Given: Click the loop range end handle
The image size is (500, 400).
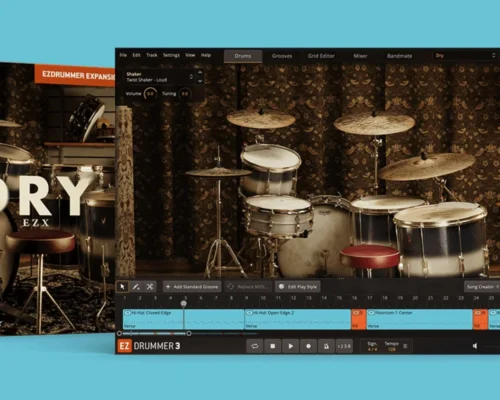Looking at the screenshot, I should tap(189, 333).
